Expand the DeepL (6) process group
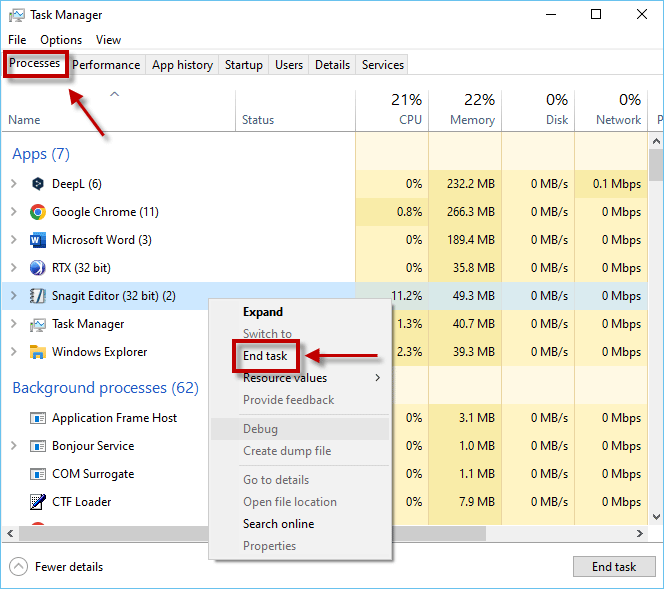The image size is (664, 589). coord(14,184)
